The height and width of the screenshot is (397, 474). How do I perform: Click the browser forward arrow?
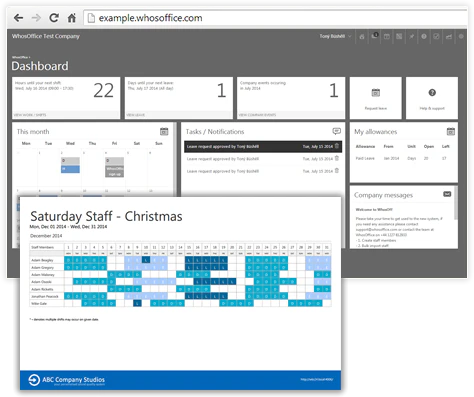coord(36,18)
